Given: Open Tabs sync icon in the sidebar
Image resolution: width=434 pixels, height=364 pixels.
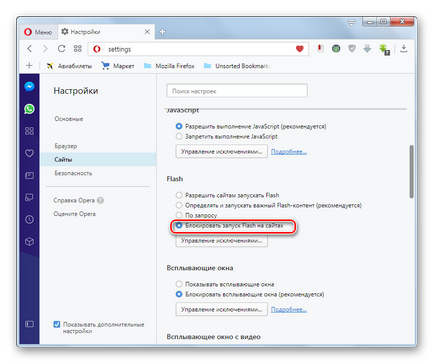Looking at the screenshot, I should (x=29, y=197).
